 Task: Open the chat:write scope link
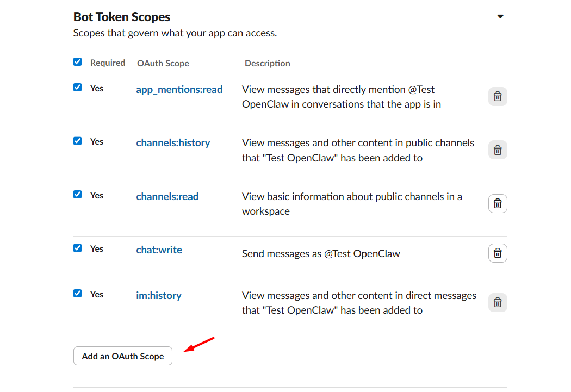159,250
